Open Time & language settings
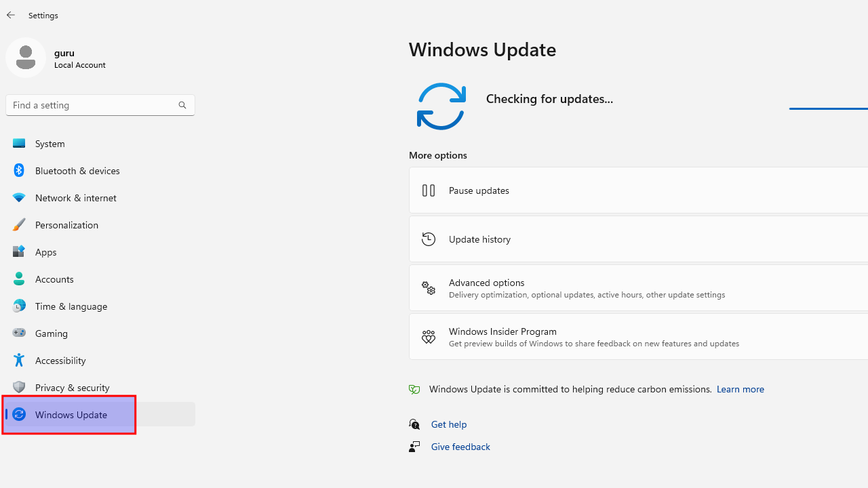 pyautogui.click(x=100, y=306)
